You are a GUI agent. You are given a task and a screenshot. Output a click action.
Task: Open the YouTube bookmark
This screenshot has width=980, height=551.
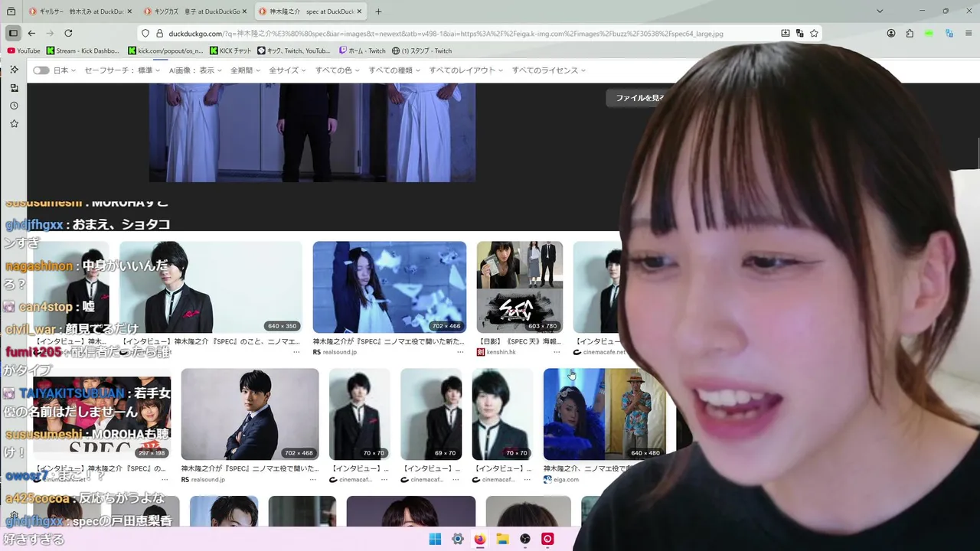(x=24, y=51)
